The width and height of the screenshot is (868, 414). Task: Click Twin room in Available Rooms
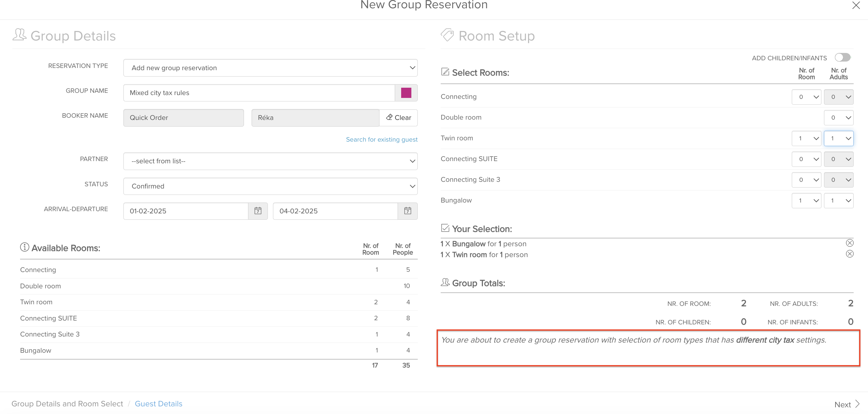(219, 302)
